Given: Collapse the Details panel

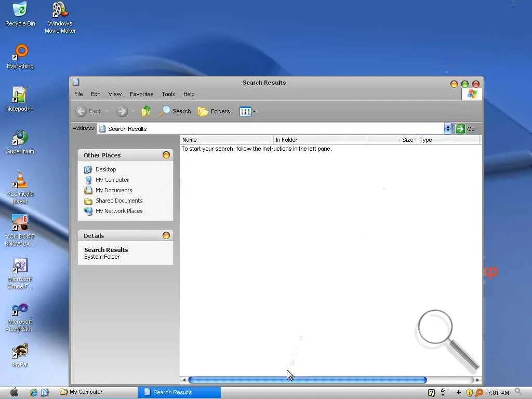Looking at the screenshot, I should 166,235.
